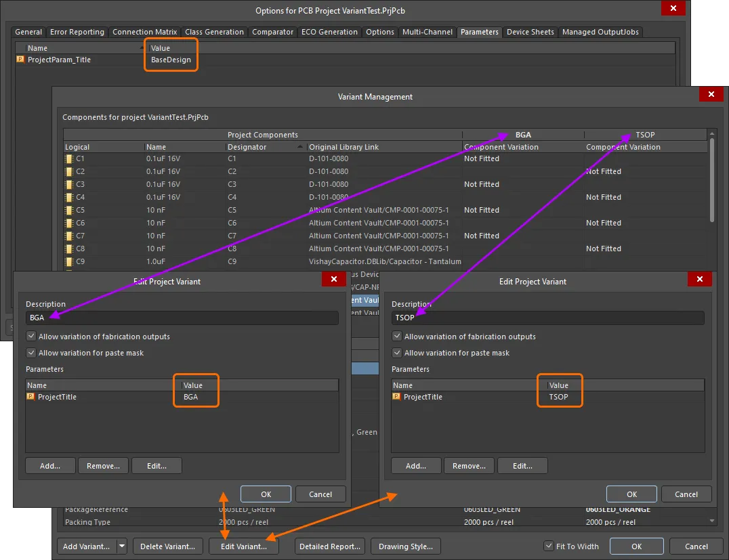The width and height of the screenshot is (729, 560).
Task: Click the component icon of row C4
Action: click(69, 197)
